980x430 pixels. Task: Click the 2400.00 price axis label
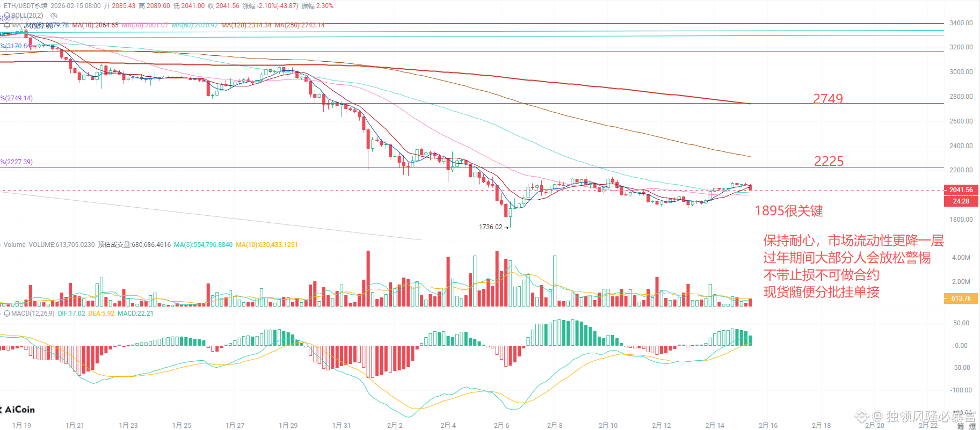click(x=961, y=146)
